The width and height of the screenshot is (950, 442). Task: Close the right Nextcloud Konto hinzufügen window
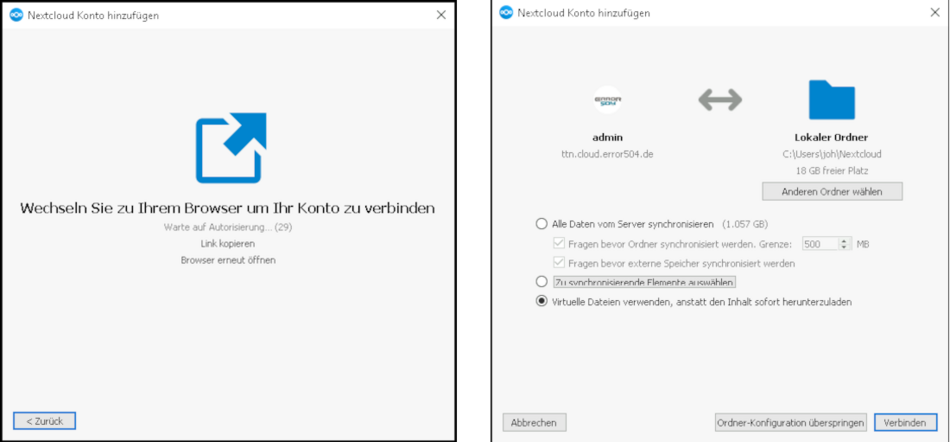pyautogui.click(x=936, y=13)
